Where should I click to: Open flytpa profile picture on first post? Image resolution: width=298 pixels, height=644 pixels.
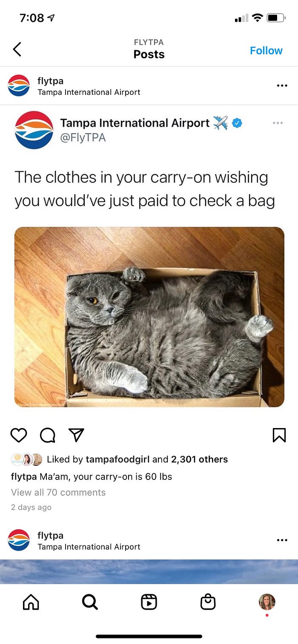coord(19,85)
